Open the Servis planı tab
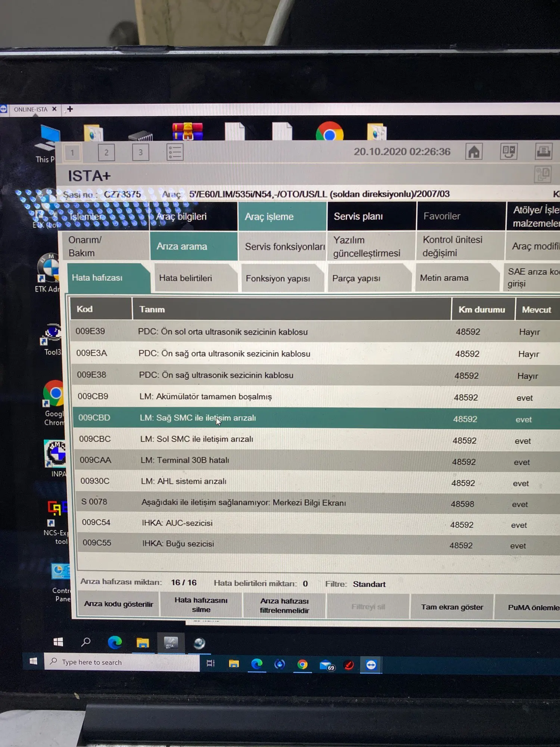 click(x=372, y=216)
